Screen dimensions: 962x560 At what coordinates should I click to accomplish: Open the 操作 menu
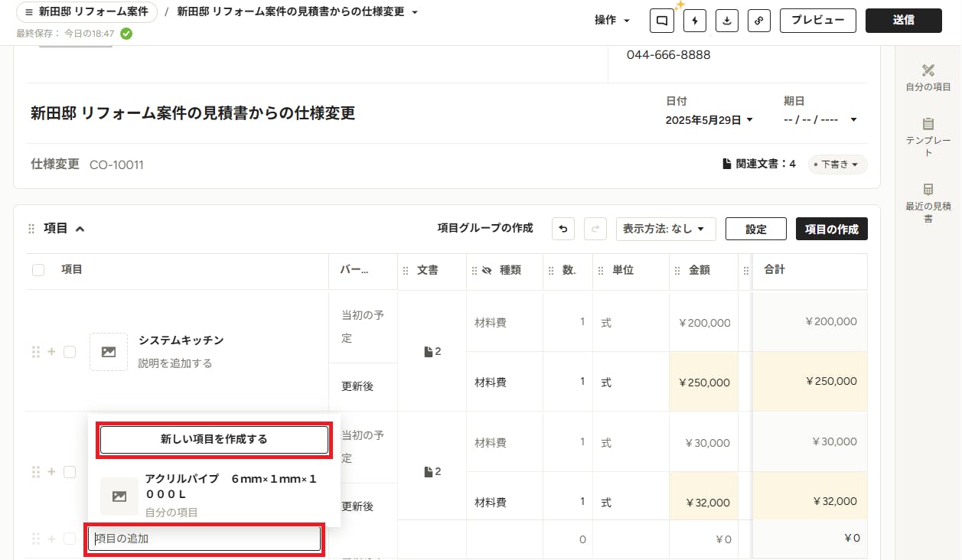click(612, 21)
